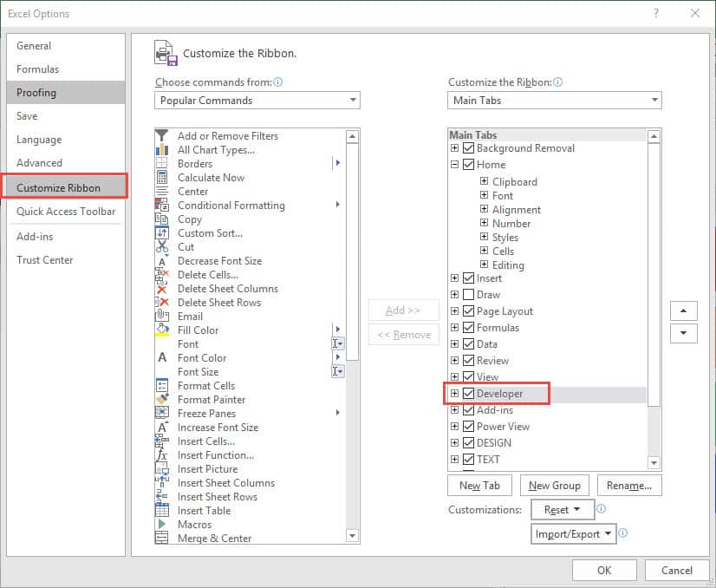Image resolution: width=716 pixels, height=588 pixels.
Task: Click the Rename button
Action: [629, 485]
